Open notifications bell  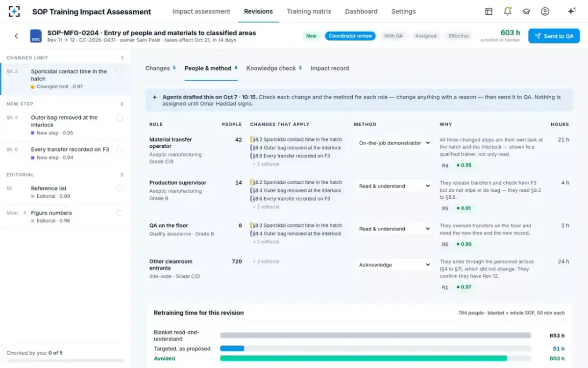pyautogui.click(x=507, y=11)
